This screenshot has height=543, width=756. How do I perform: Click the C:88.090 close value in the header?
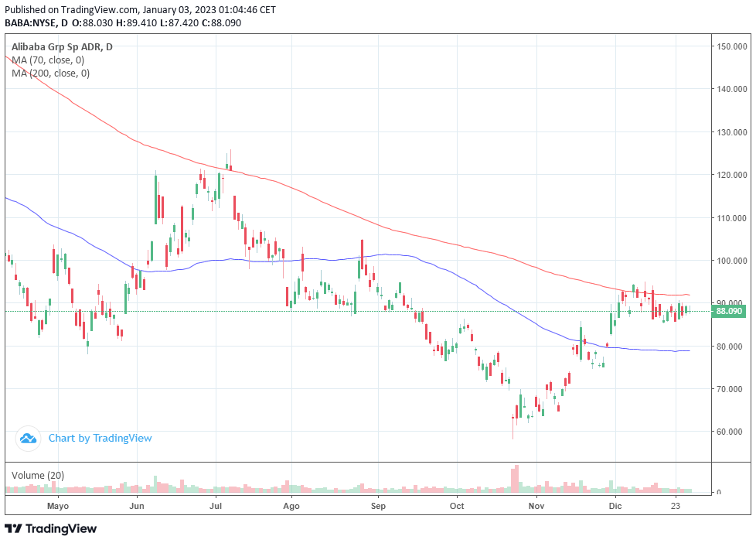220,22
